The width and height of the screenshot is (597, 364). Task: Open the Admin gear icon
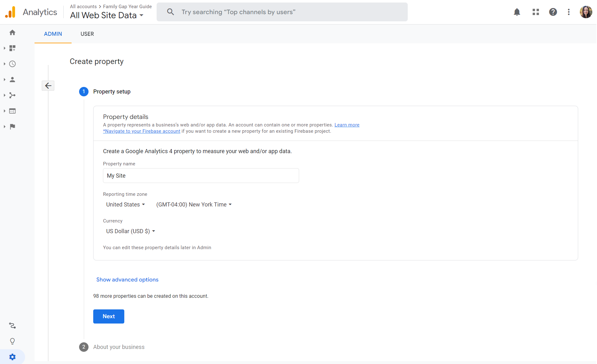click(x=13, y=357)
